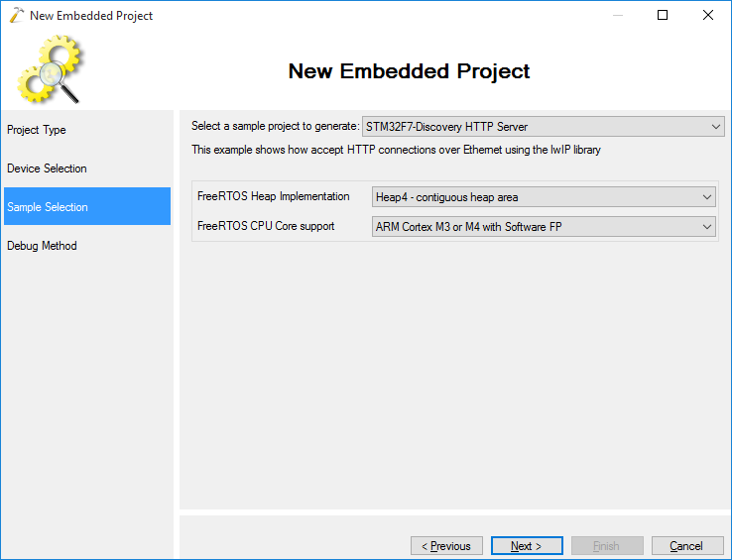Click the Previous button

[x=446, y=545]
